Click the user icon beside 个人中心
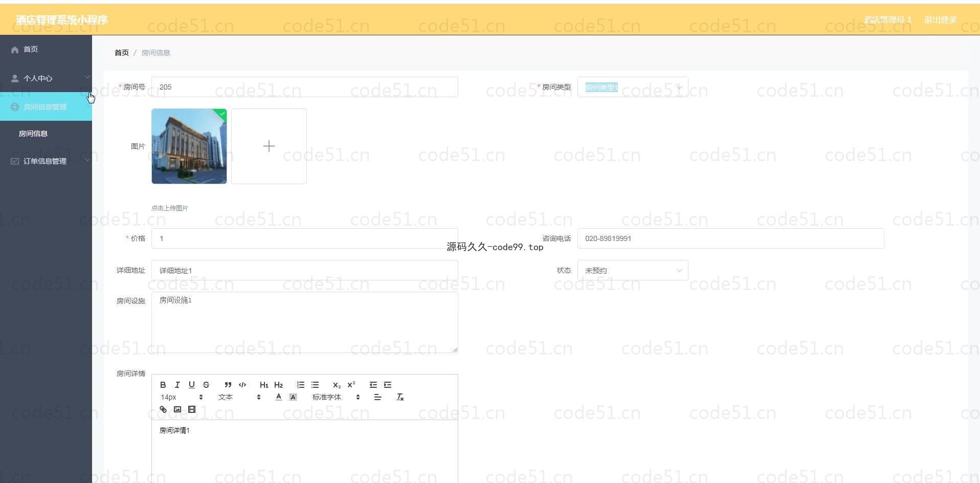Image resolution: width=980 pixels, height=483 pixels. (14, 78)
